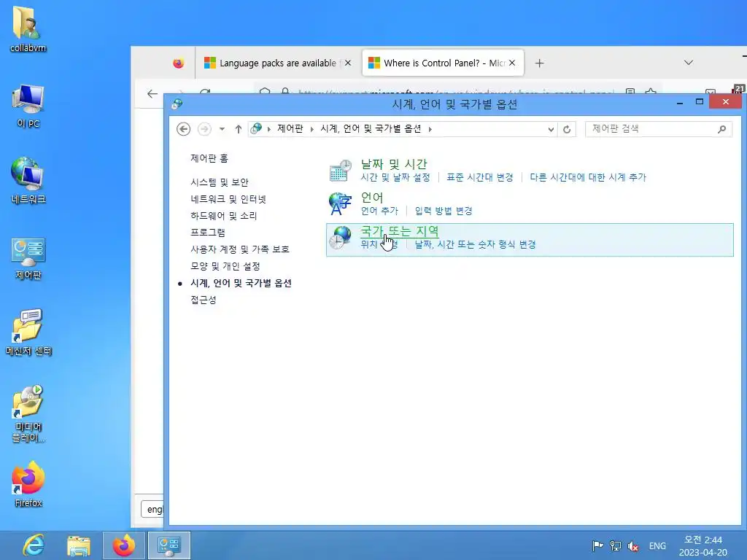Open 시간 및 날짜 설정 link
This screenshot has height=560, width=747.
click(395, 178)
